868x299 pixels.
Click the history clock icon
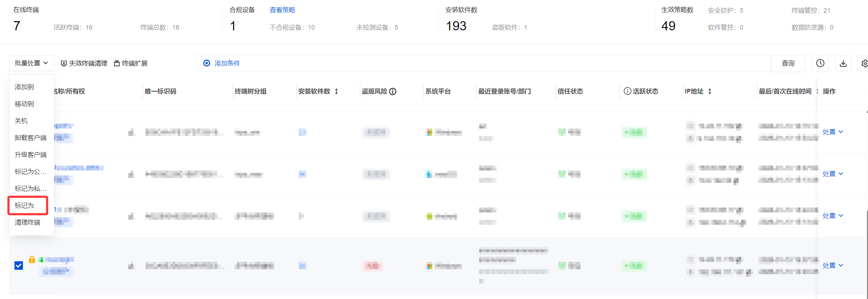pyautogui.click(x=820, y=63)
